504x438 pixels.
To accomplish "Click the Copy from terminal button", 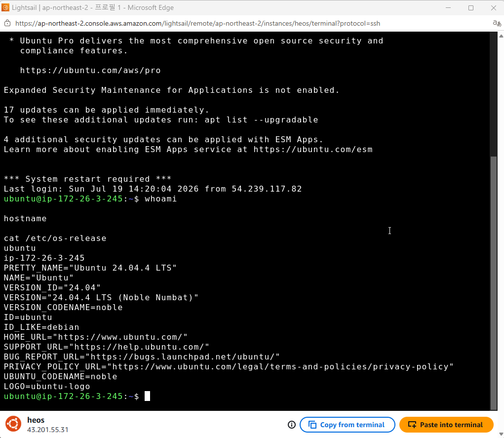I will [347, 425].
